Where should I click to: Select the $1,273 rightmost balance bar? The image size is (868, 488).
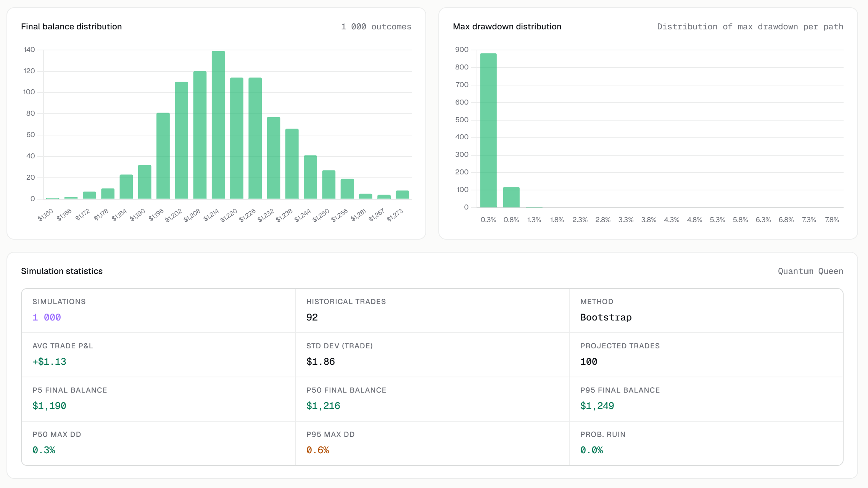(403, 195)
